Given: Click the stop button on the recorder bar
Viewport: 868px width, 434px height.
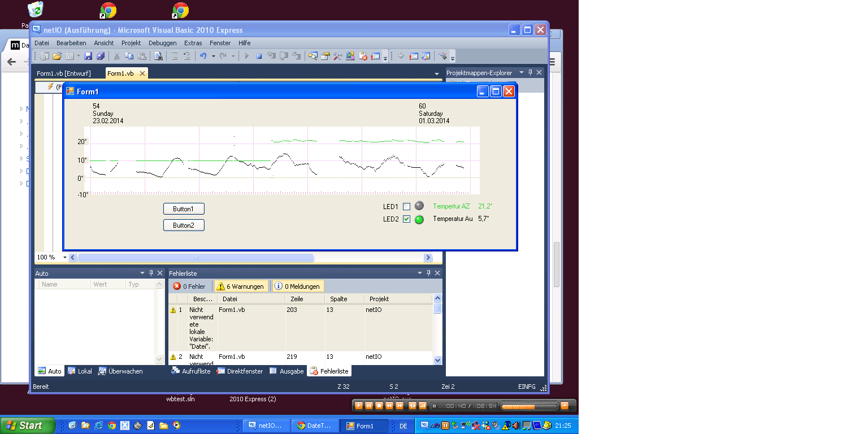Looking at the screenshot, I should 379,405.
